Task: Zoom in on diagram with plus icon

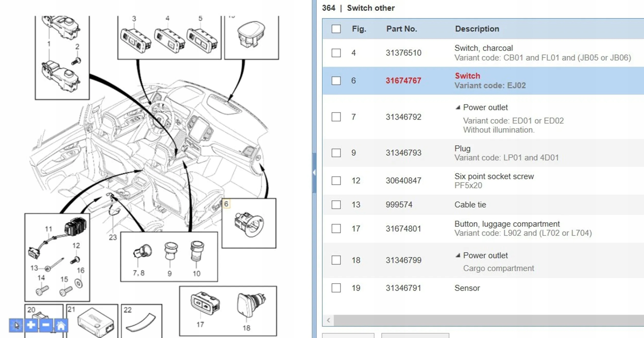Action: (31, 325)
